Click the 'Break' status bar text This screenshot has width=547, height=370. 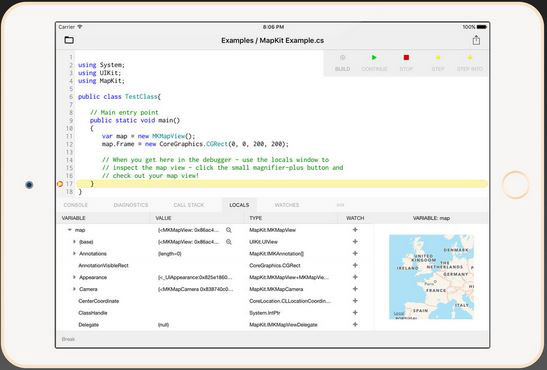pyautogui.click(x=68, y=339)
